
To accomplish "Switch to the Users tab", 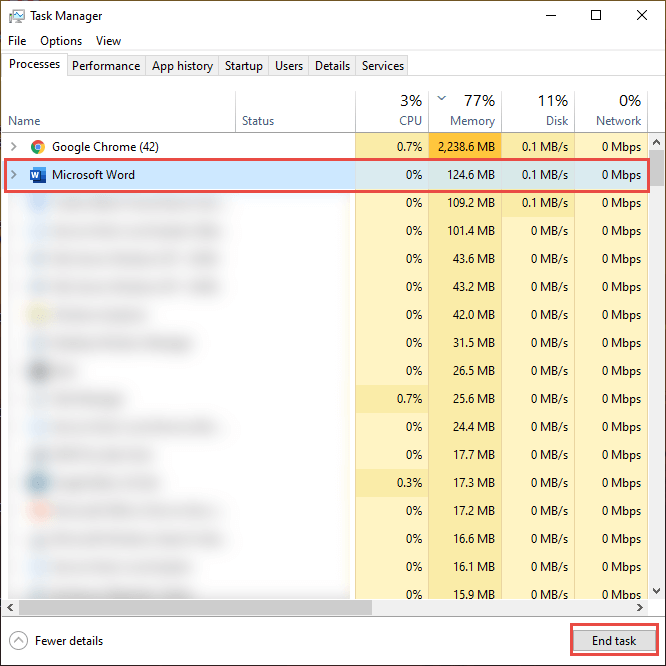I will 289,66.
